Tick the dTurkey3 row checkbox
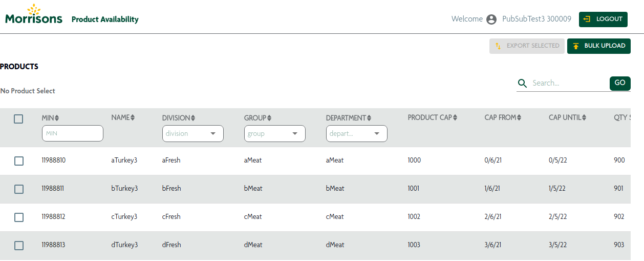The image size is (644, 261). point(19,246)
